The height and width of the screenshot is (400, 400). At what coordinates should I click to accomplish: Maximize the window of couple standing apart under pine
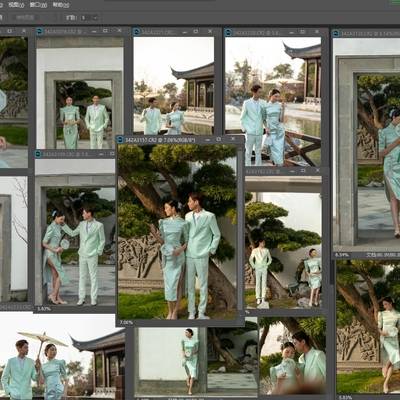coord(303,171)
